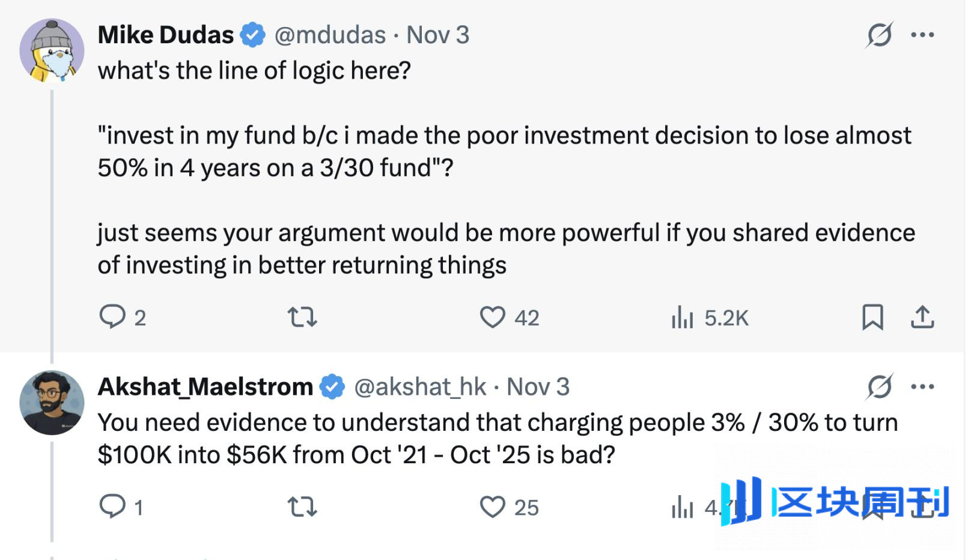The image size is (968, 560).
Task: Click the Akshat_Maelstrom display name
Action: click(x=205, y=386)
